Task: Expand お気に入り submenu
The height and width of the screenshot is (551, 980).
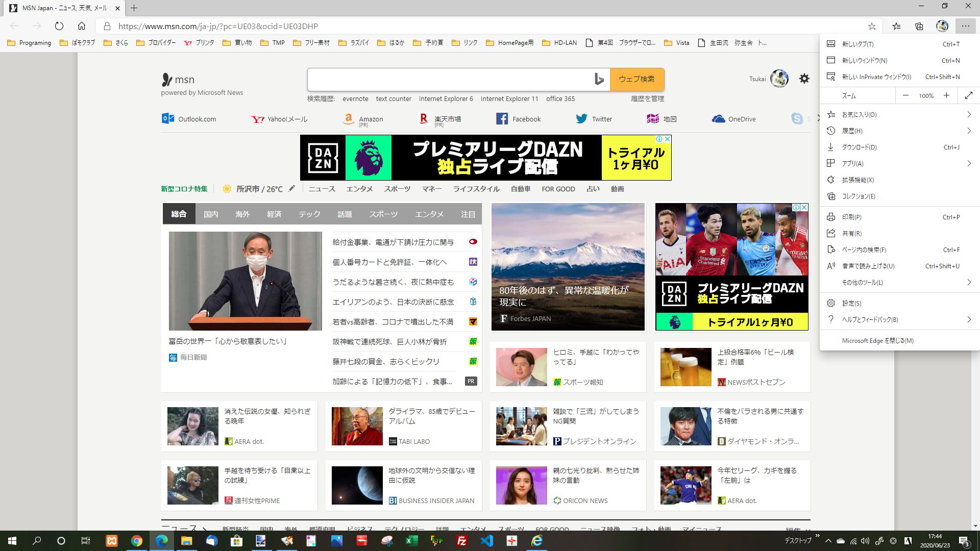Action: pyautogui.click(x=968, y=115)
